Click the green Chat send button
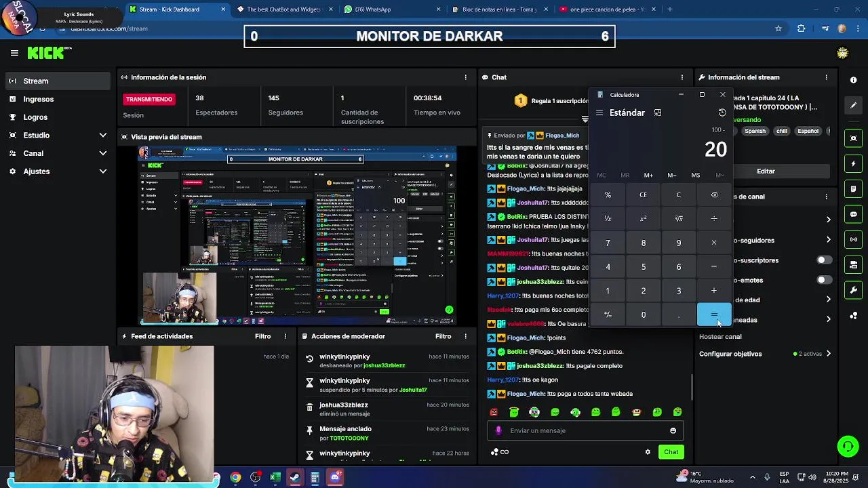 (x=671, y=452)
